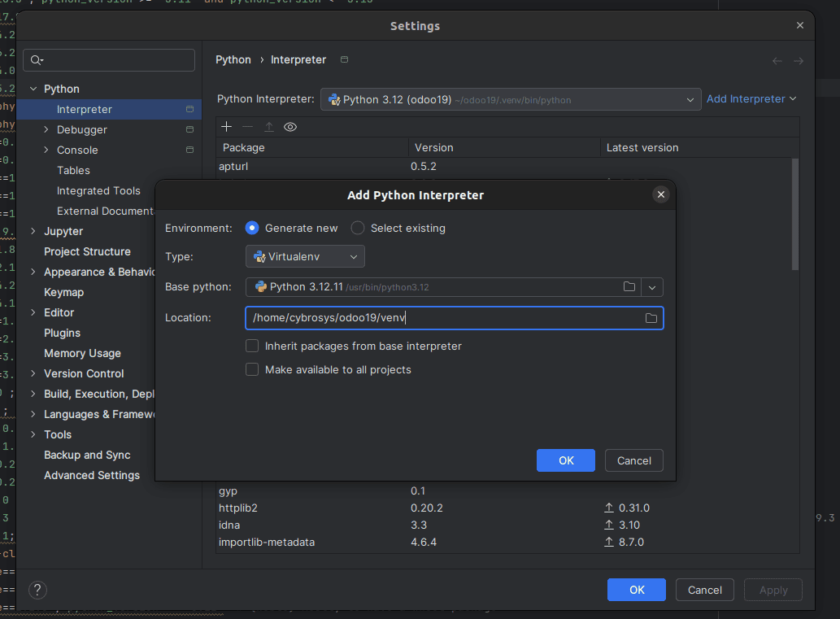Expand the Tools settings section
This screenshot has width=840, height=619.
tap(33, 434)
